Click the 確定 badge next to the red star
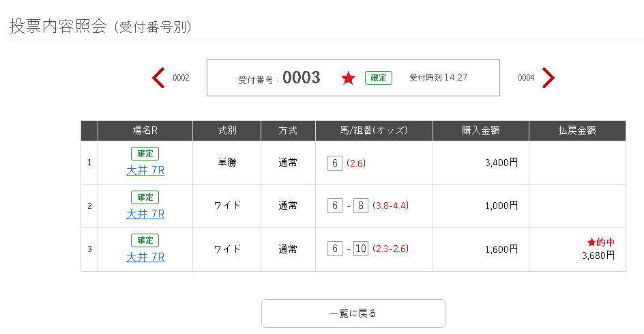Screen dimensions: 644x334 (379, 78)
